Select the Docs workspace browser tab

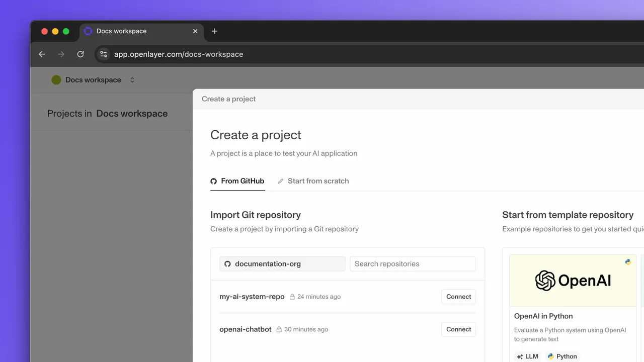[x=141, y=31]
